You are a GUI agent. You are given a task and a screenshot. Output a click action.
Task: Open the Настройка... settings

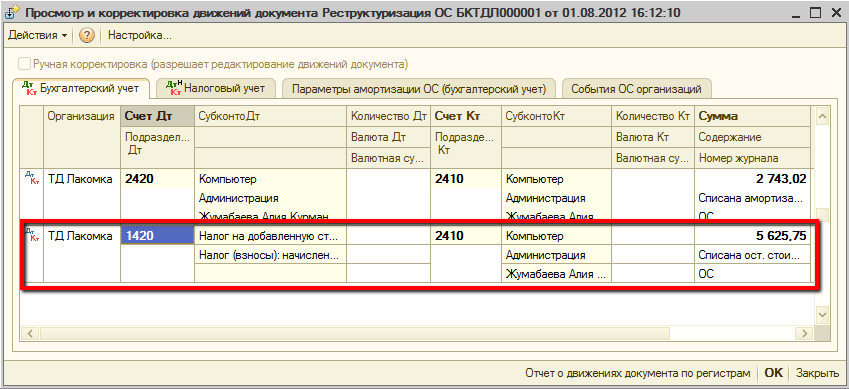140,36
